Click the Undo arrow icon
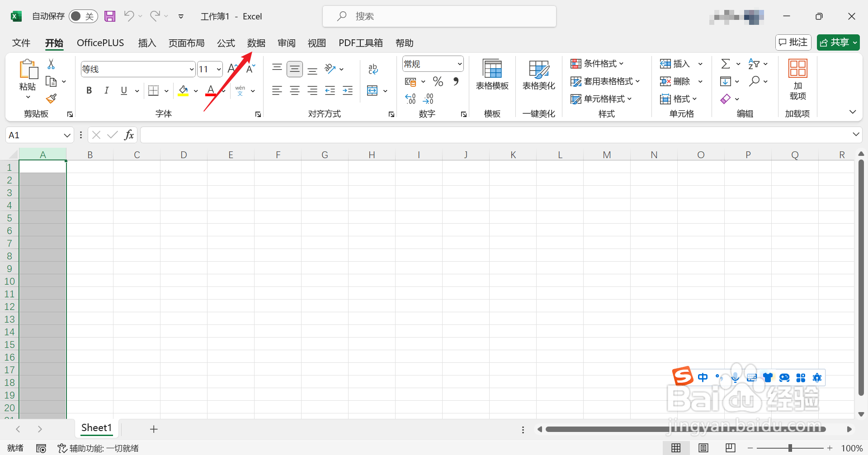868x455 pixels. tap(129, 16)
